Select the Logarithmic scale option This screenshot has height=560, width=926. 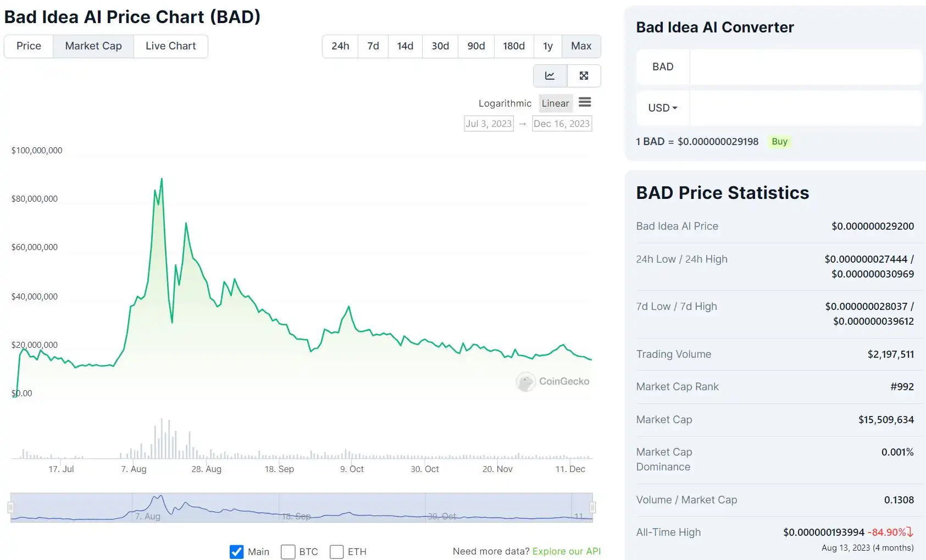(504, 103)
